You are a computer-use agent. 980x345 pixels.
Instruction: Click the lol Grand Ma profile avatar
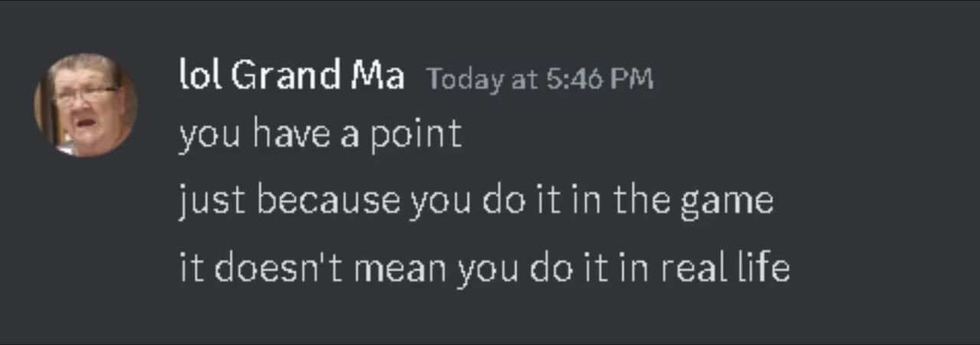(85, 105)
